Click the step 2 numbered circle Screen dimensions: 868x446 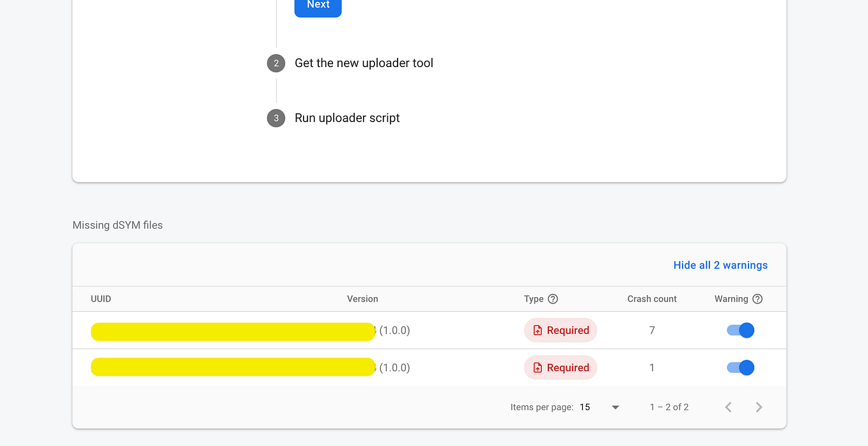click(x=275, y=63)
